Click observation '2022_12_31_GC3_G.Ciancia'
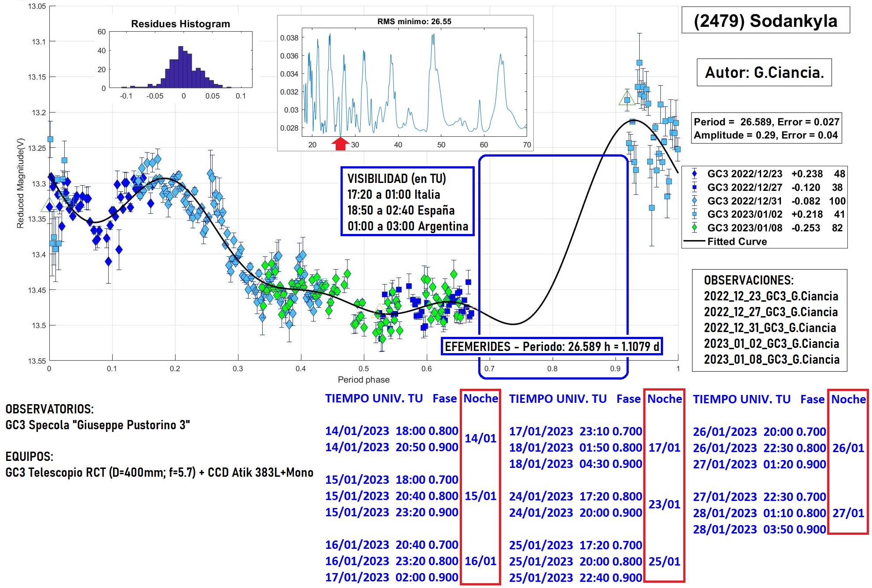 (770, 328)
